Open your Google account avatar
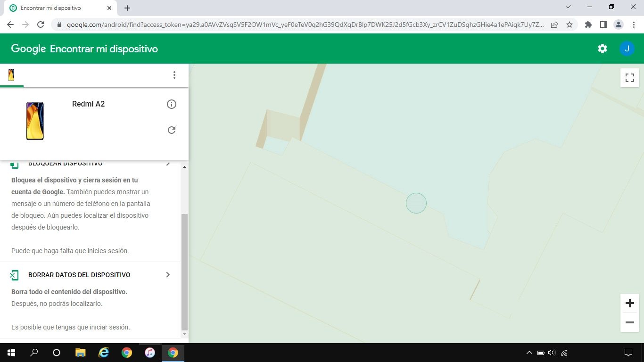Screen dimensions: 644x362 tap(627, 48)
